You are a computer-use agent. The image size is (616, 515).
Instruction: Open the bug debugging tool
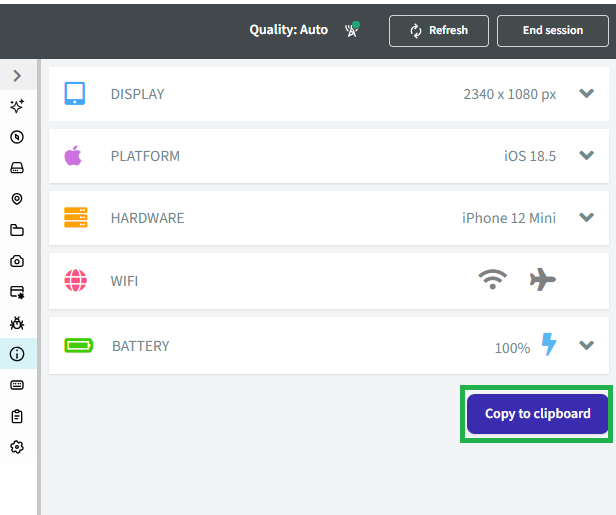(17, 323)
